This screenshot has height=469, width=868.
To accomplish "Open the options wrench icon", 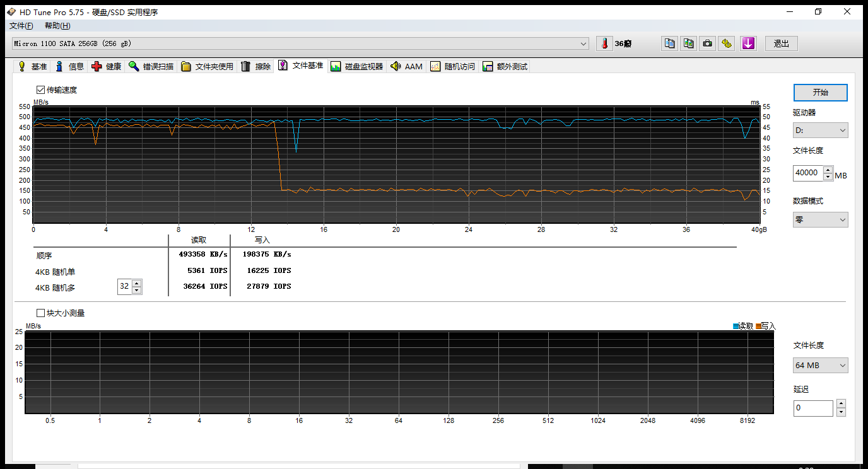I will 727,43.
